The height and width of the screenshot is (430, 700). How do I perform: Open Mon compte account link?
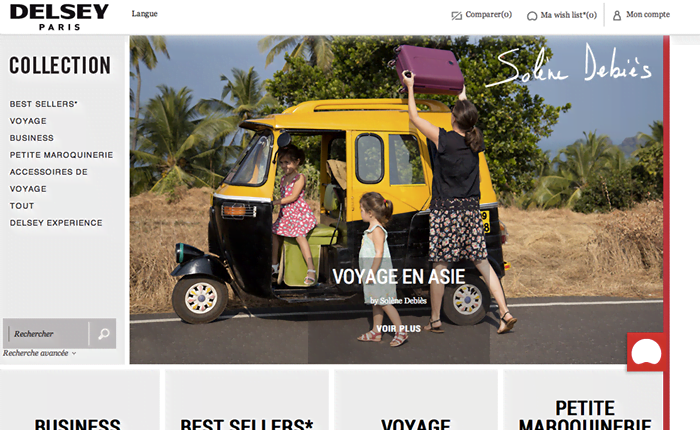(x=648, y=14)
